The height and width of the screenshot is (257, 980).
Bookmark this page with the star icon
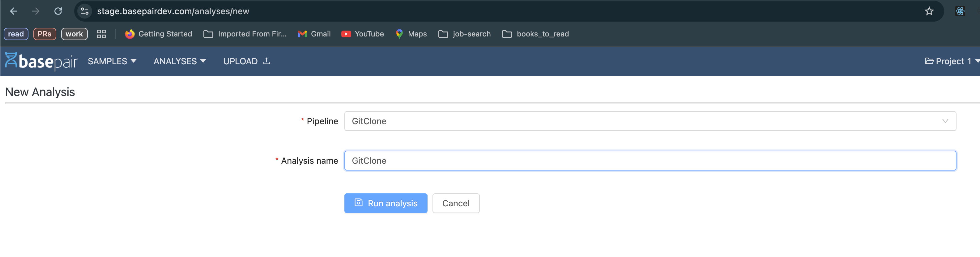click(929, 11)
